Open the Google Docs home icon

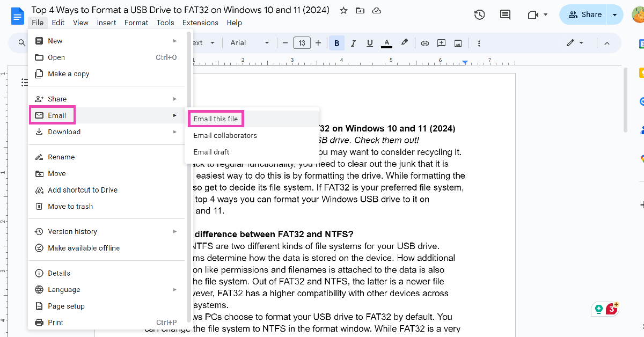pos(18,16)
